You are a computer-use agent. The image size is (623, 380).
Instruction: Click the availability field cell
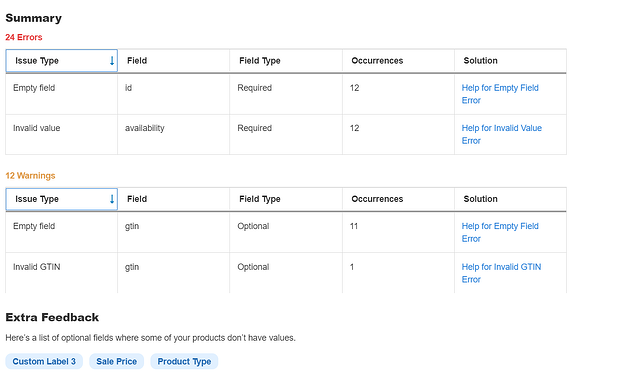(x=174, y=134)
